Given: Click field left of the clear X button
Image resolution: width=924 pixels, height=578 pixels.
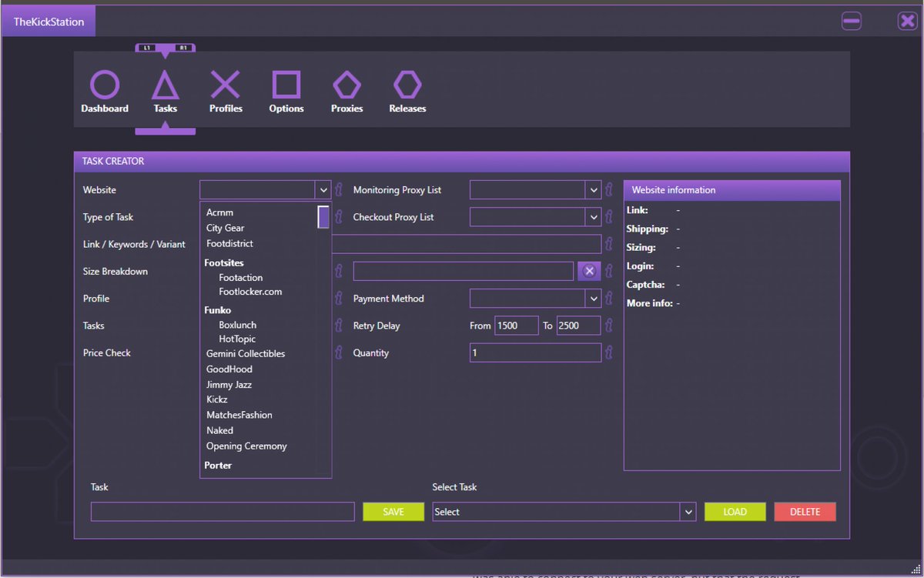Looking at the screenshot, I should [x=464, y=271].
